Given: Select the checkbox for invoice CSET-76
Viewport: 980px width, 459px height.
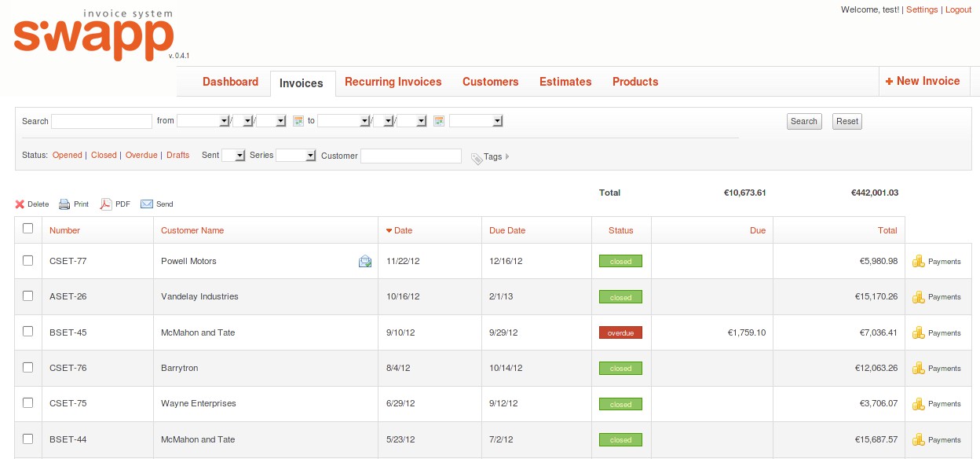Looking at the screenshot, I should pos(28,367).
